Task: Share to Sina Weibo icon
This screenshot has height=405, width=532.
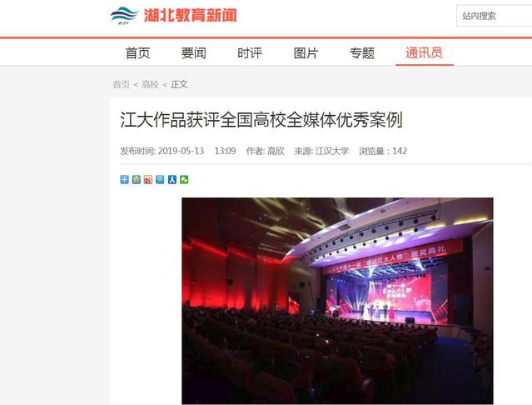Action: coord(148,180)
